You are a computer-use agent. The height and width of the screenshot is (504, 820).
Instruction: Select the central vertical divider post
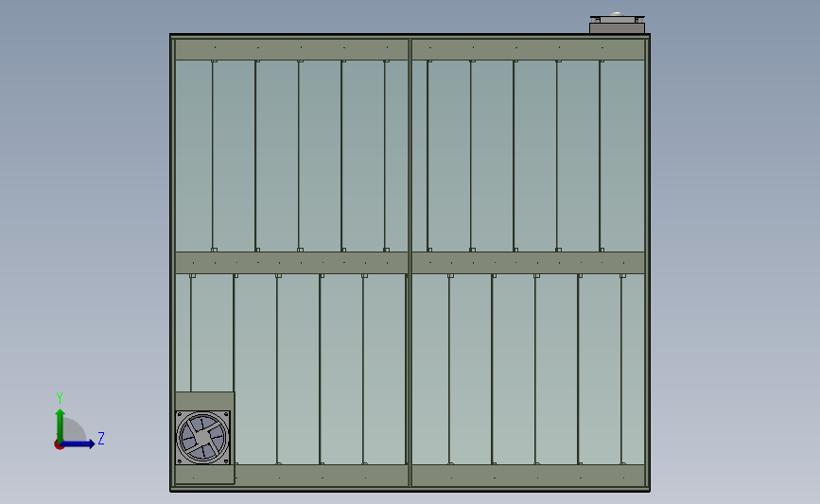coord(410,263)
